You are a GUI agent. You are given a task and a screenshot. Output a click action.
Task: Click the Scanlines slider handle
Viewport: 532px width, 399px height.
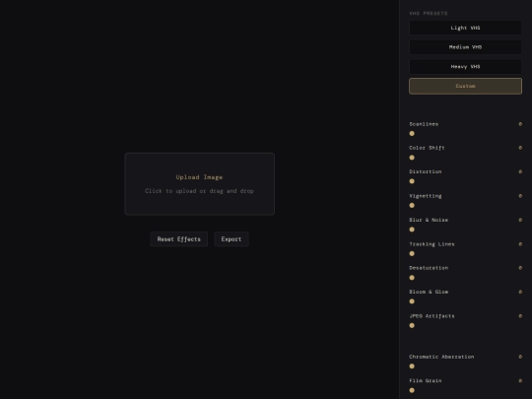coord(412,134)
